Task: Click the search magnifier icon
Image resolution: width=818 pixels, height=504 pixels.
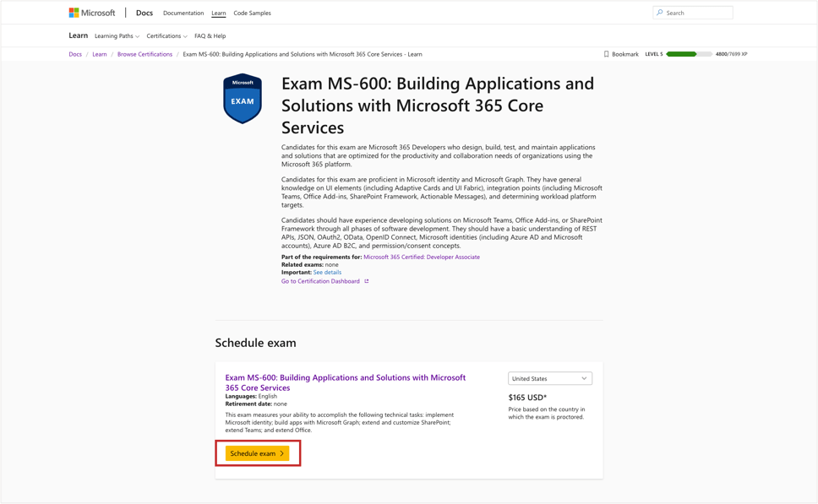Action: [658, 12]
